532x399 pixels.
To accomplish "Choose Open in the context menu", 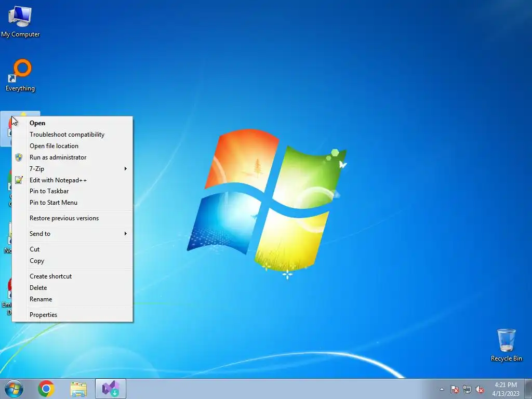I will tap(73, 123).
